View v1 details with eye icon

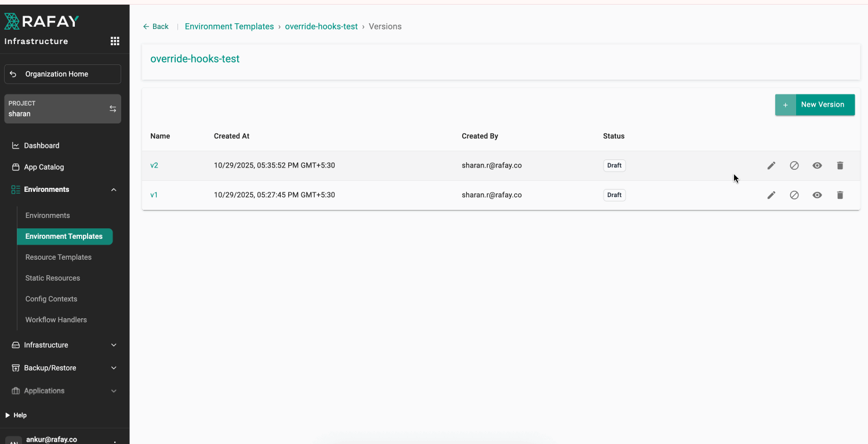(817, 195)
